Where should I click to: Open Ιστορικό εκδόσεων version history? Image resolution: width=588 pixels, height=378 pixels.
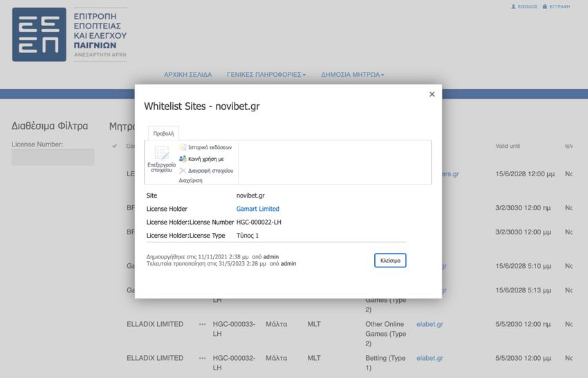pyautogui.click(x=206, y=147)
